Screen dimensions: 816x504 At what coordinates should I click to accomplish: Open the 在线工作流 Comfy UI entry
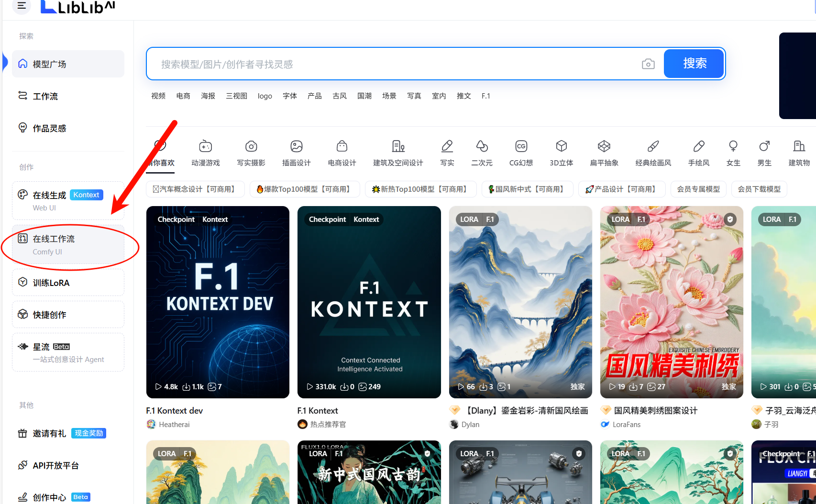pos(68,244)
